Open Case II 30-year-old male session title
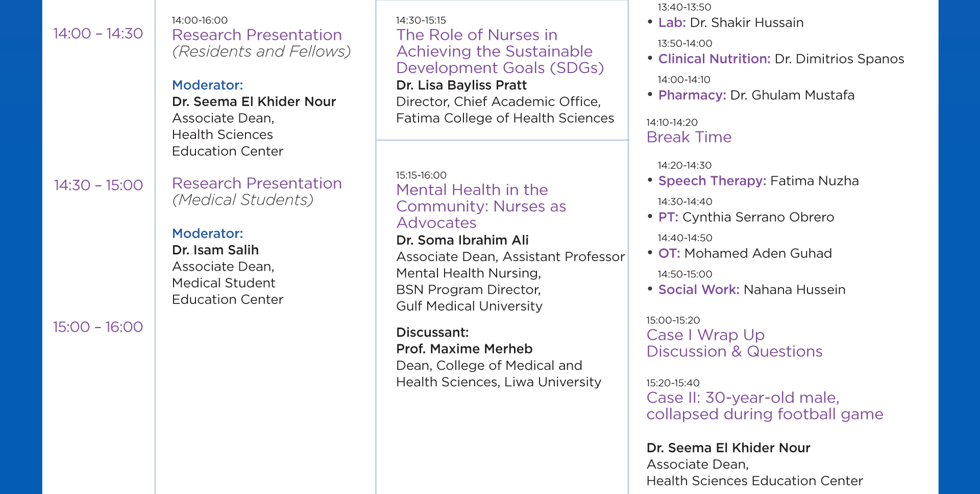This screenshot has height=494, width=980. [765, 406]
